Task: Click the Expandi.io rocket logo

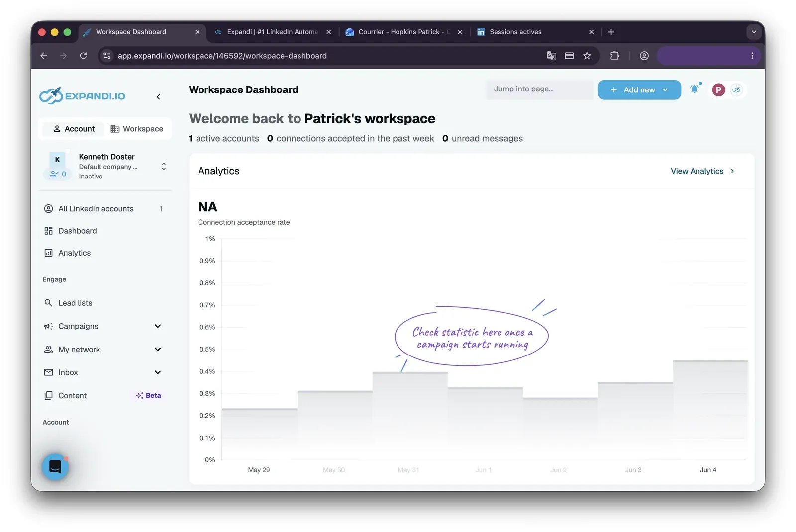Action: [82, 96]
